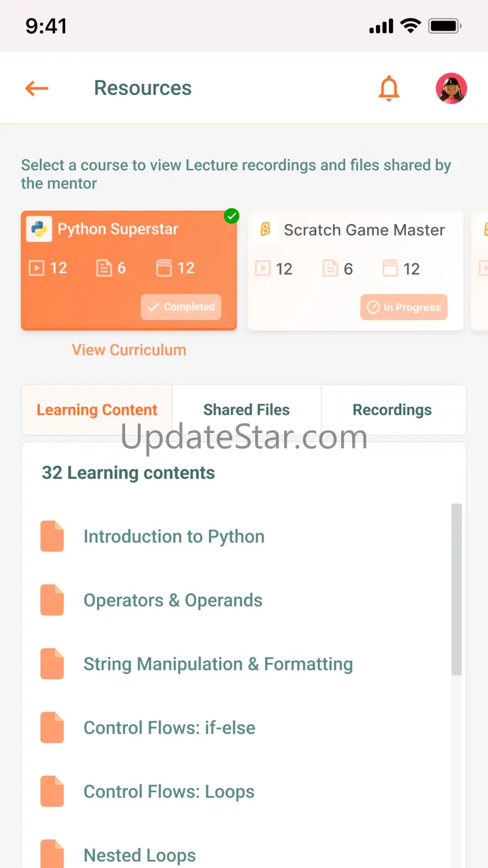Viewport: 488px width, 868px height.
Task: Switch to the Recordings tab
Action: (392, 410)
